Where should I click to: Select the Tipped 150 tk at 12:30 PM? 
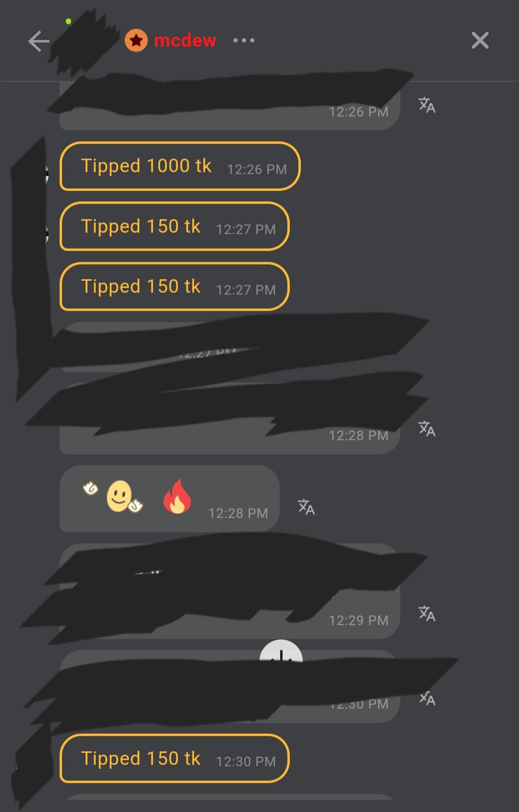[174, 759]
